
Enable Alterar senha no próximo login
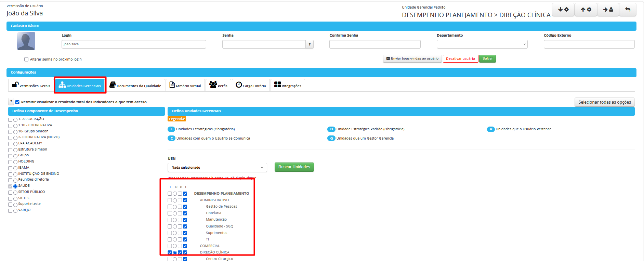tap(26, 60)
